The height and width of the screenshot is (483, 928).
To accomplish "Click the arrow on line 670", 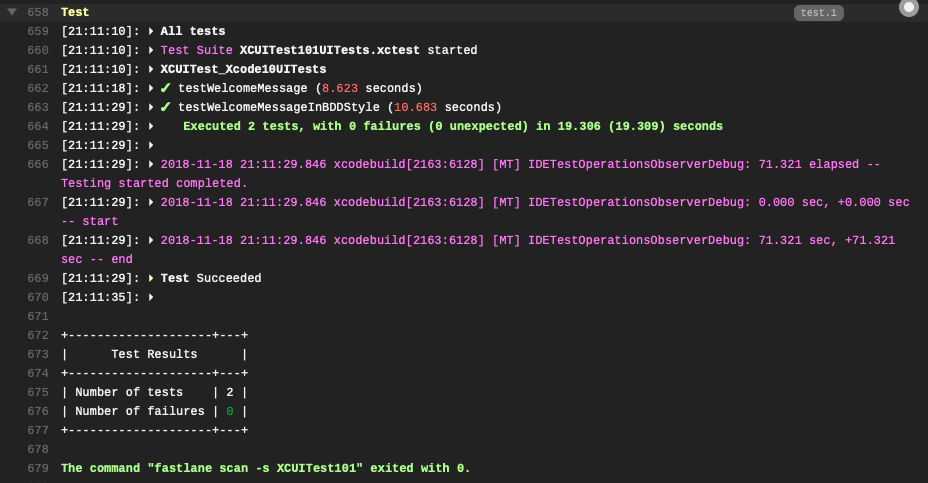I will 151,297.
